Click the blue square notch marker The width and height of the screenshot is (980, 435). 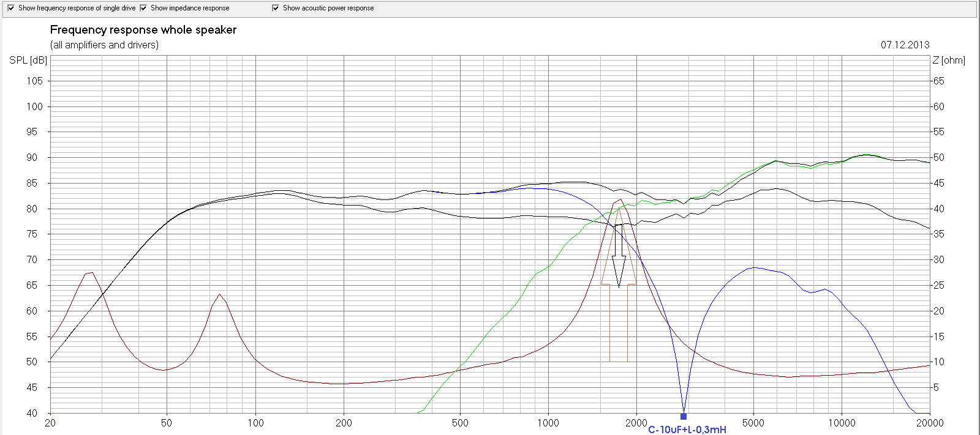[684, 417]
